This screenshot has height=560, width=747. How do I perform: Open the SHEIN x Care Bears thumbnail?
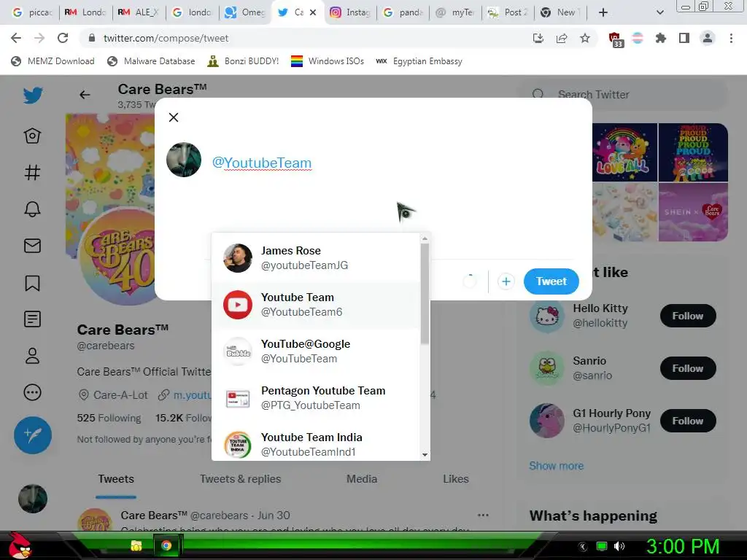pyautogui.click(x=693, y=212)
